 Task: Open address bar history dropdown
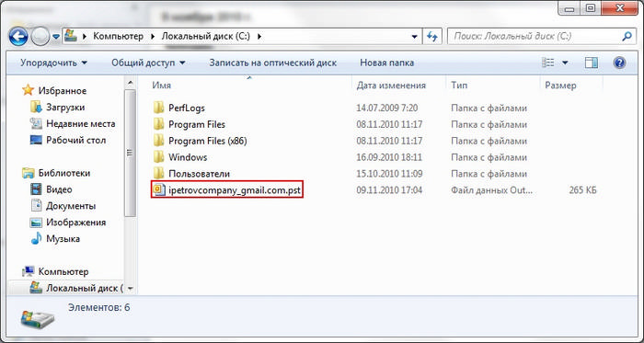(x=415, y=36)
